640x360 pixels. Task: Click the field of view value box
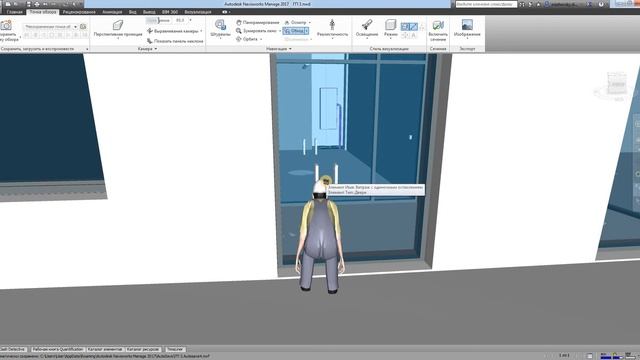pyautogui.click(x=180, y=20)
